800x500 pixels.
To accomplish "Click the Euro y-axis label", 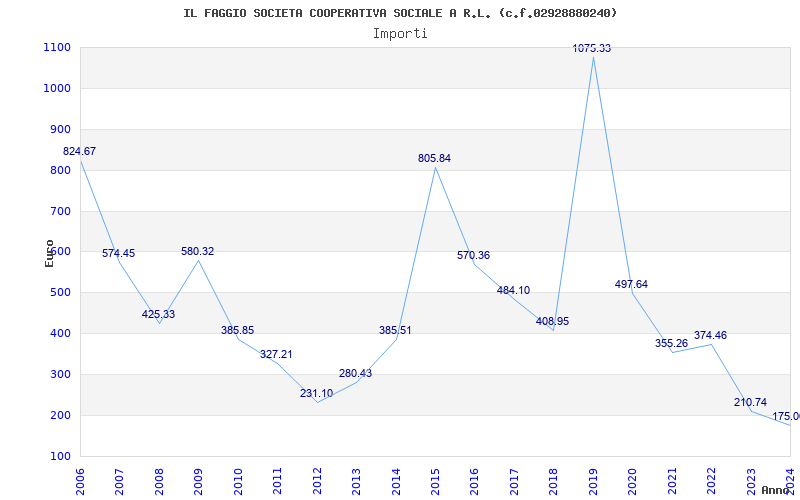I will 49,253.
